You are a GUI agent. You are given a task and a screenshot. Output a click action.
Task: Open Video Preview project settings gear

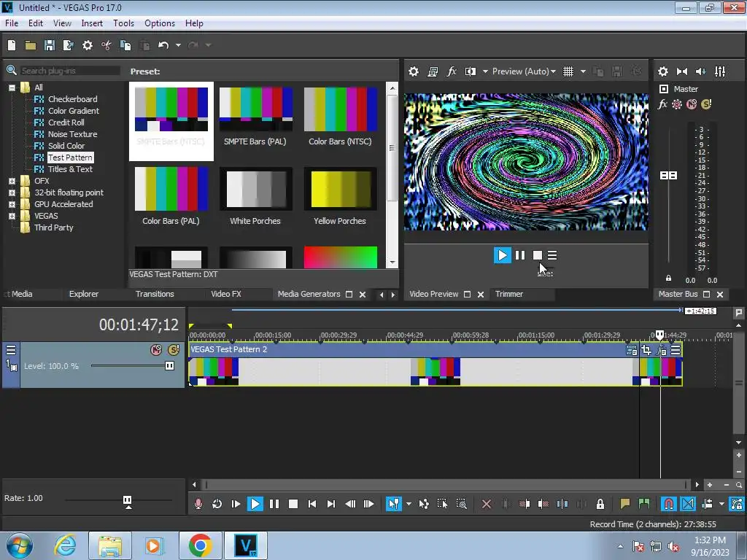pyautogui.click(x=414, y=71)
